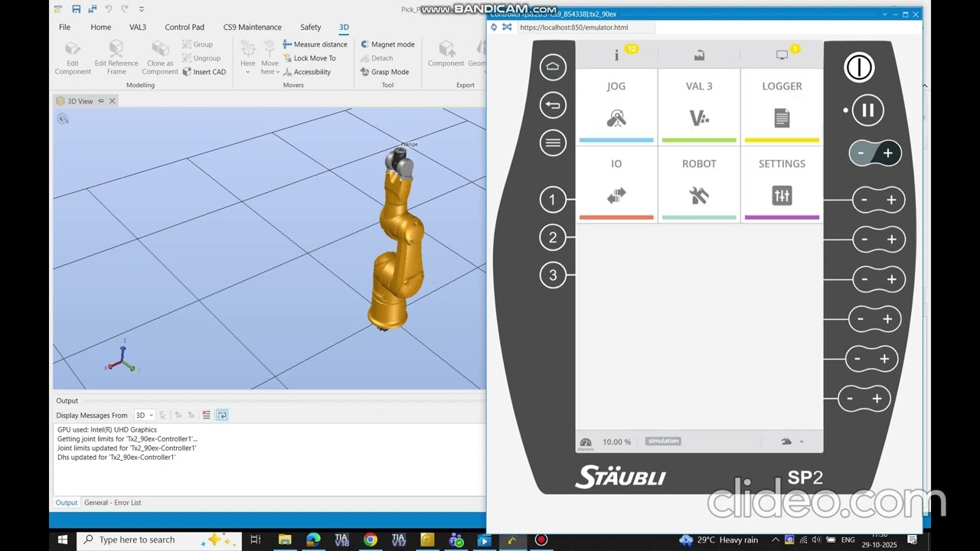
Task: Click the Accessibility tool
Action: pyautogui.click(x=306, y=72)
